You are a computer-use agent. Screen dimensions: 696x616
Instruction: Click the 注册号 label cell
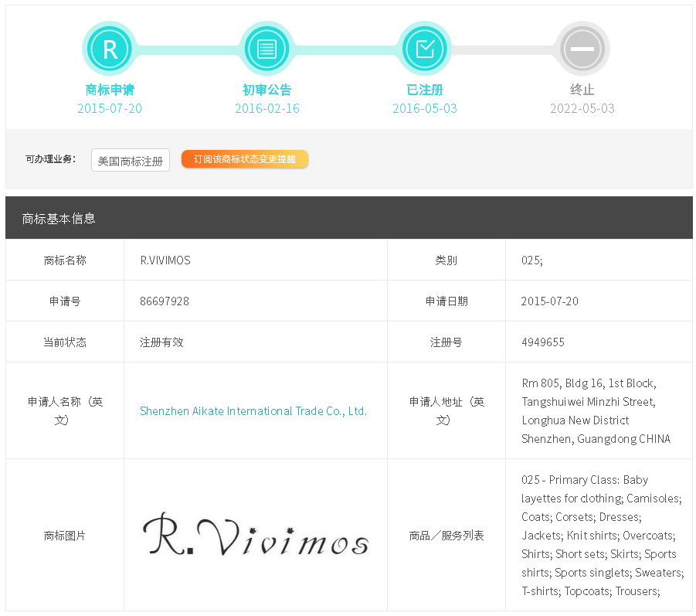click(x=446, y=342)
